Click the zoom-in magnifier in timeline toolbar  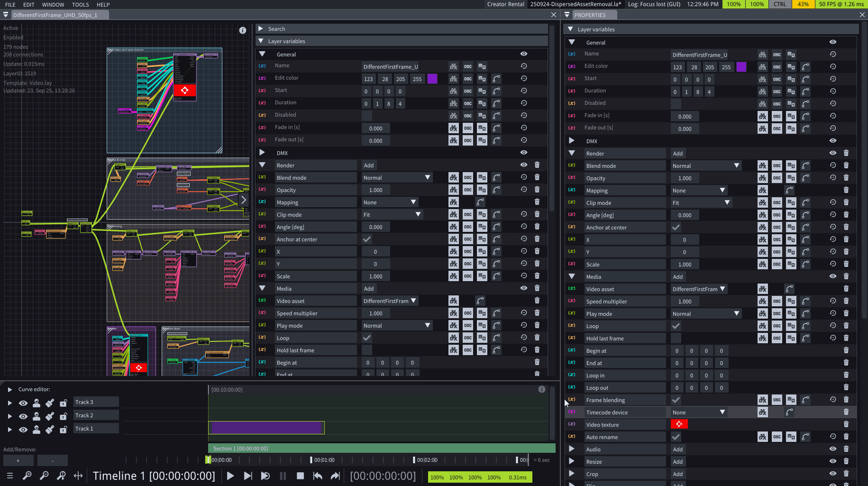coord(27,476)
